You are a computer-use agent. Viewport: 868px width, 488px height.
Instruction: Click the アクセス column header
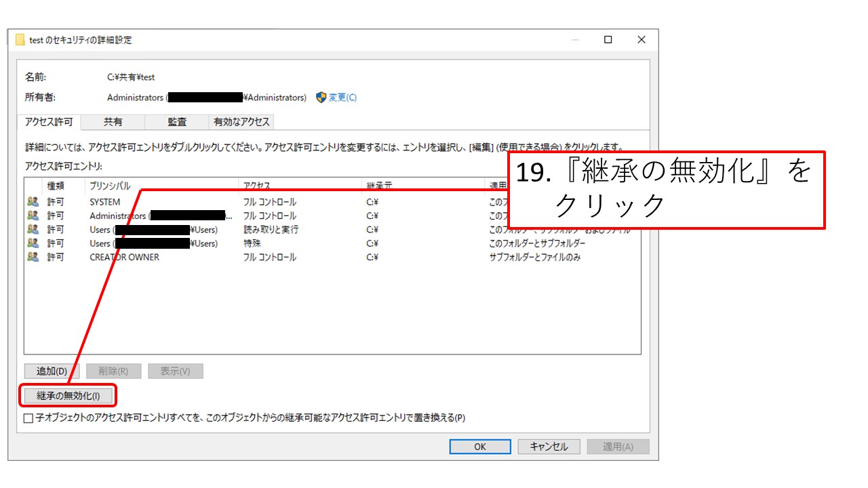point(257,186)
